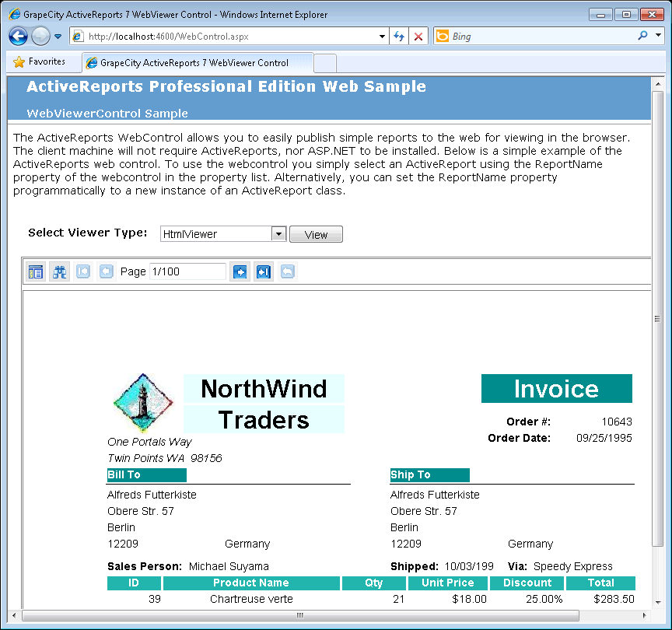The image size is (672, 630).
Task: Open the Favorites star button
Action: click(x=39, y=61)
